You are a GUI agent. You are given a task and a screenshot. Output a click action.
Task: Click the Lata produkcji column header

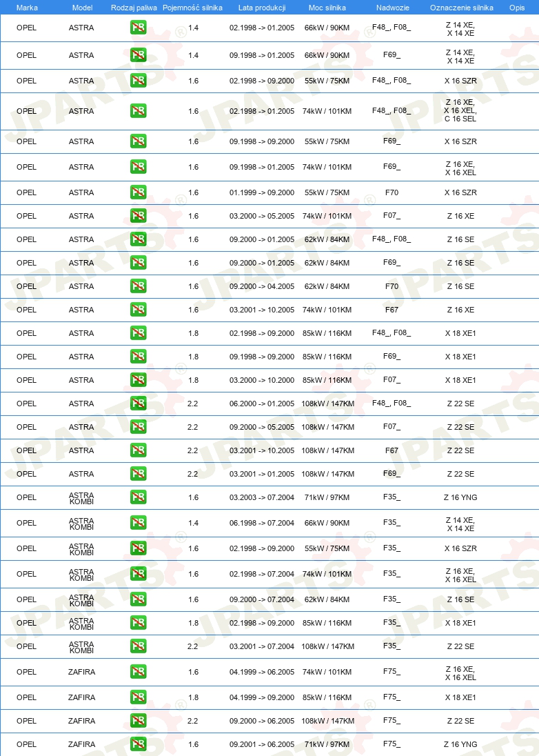[262, 8]
